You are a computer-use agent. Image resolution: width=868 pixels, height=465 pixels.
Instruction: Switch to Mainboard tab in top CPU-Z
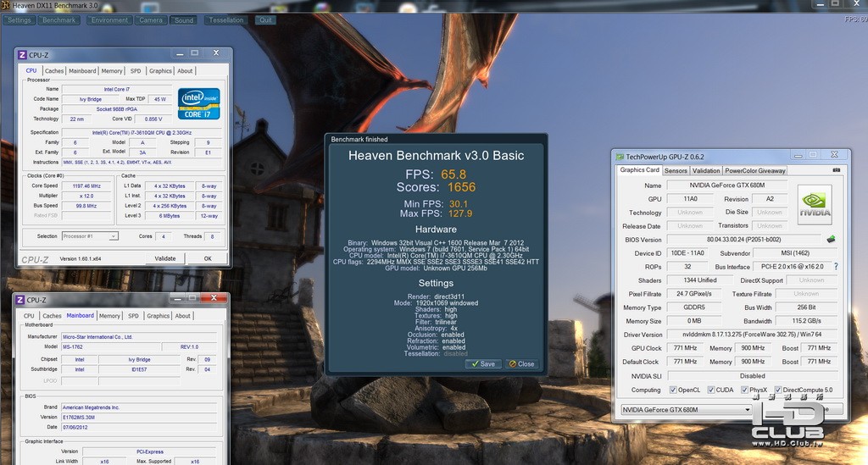(82, 71)
